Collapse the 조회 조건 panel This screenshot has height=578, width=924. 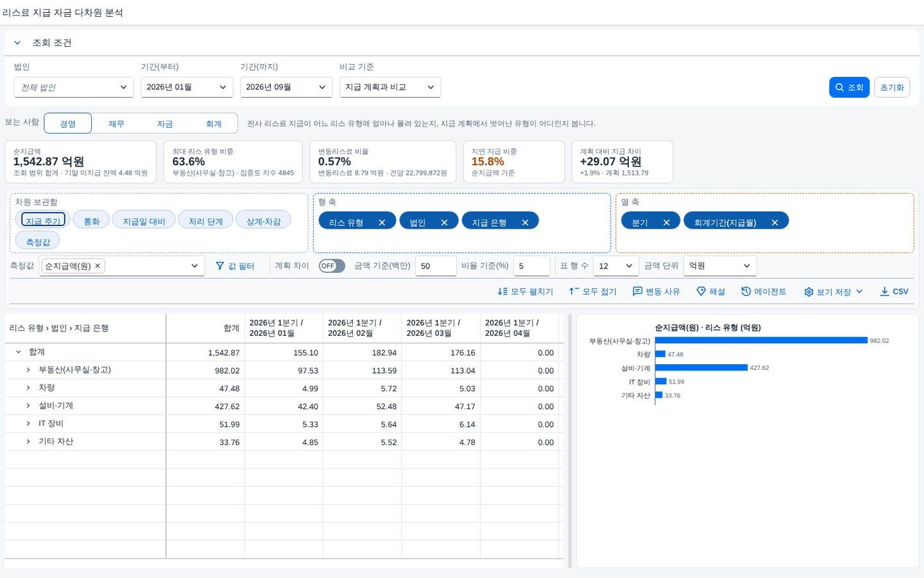click(x=17, y=43)
